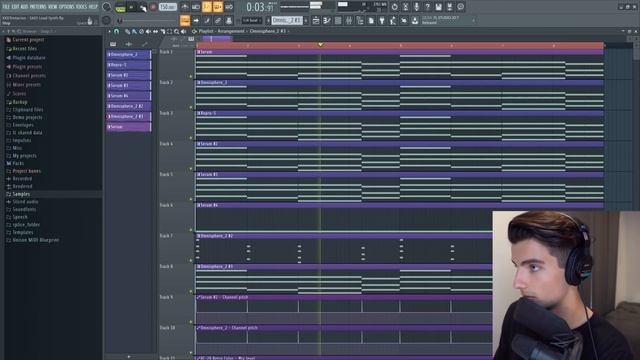Open the Channel rack view icon
The height and width of the screenshot is (360, 640).
338,20
